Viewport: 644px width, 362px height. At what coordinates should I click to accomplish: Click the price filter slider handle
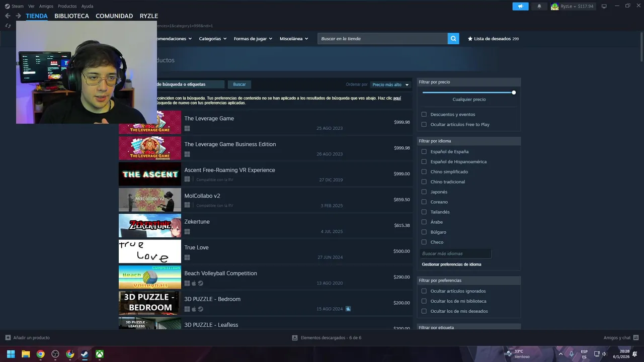(x=514, y=93)
